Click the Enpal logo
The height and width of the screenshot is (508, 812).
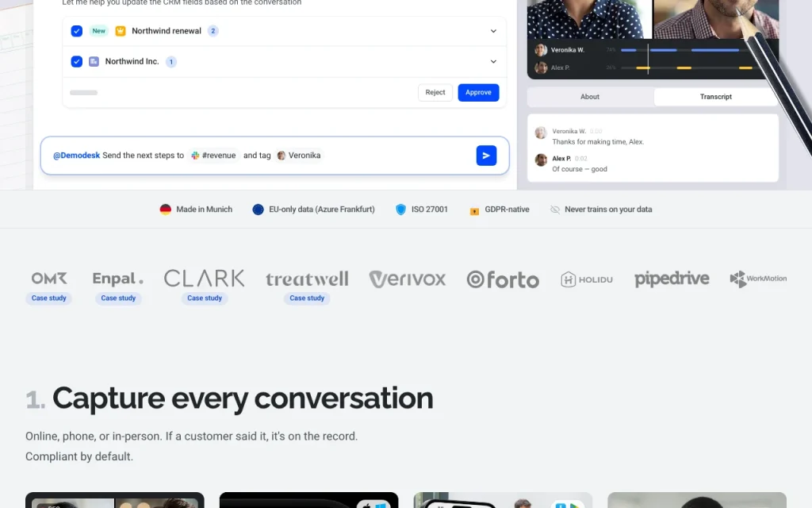coord(117,279)
